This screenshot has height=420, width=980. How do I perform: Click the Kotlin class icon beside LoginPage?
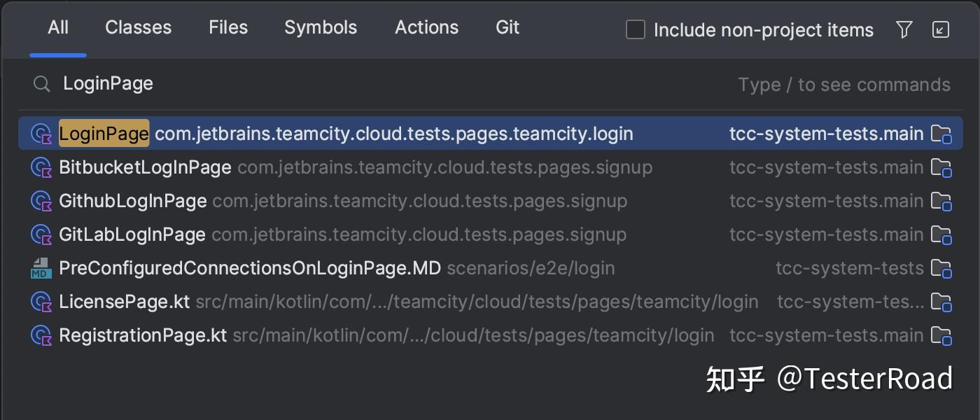pos(41,133)
